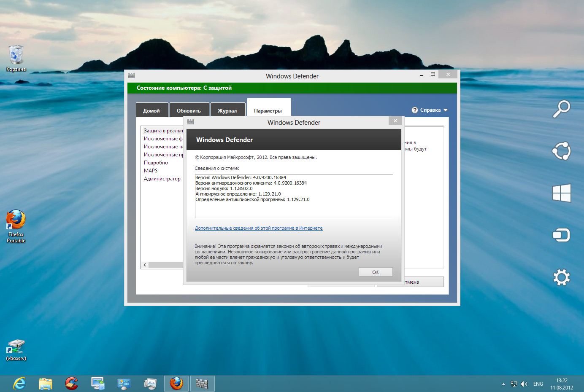Switch to the Домой tab
Viewport: 584px width, 392px height.
pyautogui.click(x=152, y=110)
